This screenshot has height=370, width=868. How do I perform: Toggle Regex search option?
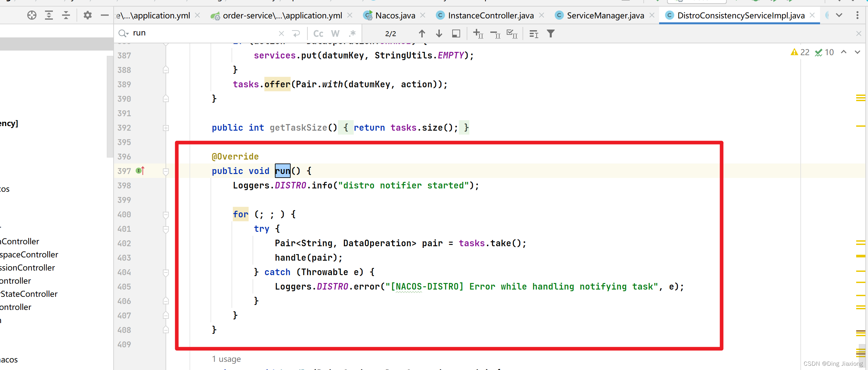352,33
